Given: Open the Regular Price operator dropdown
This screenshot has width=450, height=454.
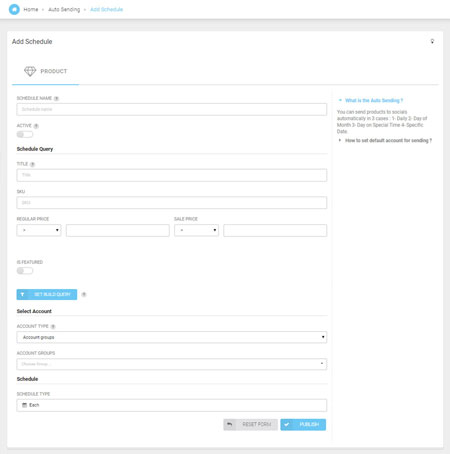Looking at the screenshot, I should pyautogui.click(x=39, y=230).
